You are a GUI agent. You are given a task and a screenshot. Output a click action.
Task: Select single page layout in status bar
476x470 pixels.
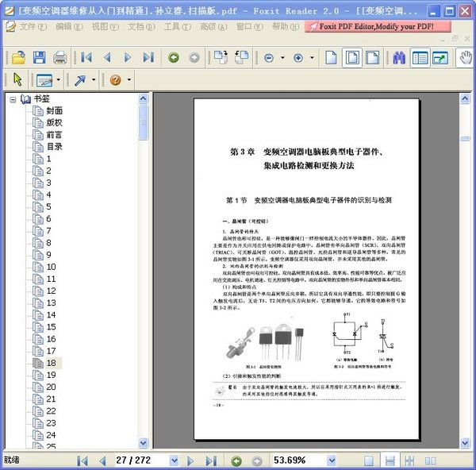coord(369,461)
